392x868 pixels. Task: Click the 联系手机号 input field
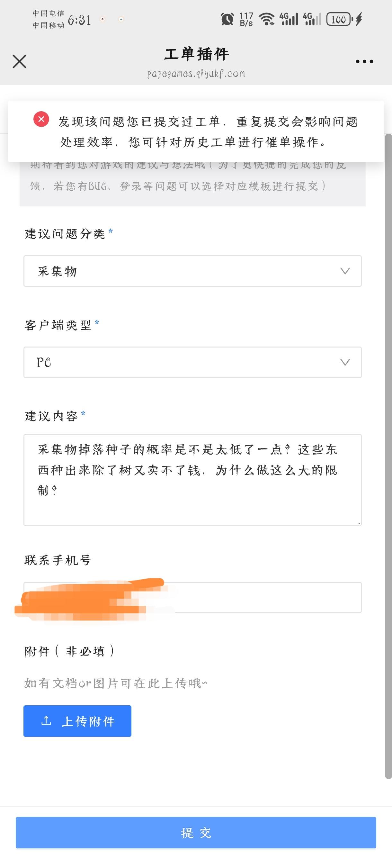[x=263, y=597]
